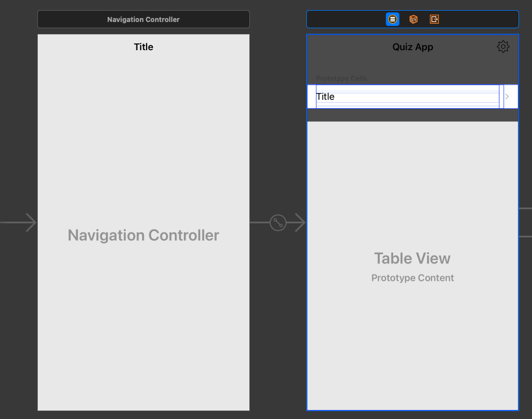Click the Prototype Content text
Screen dimensions: 532x419
[412, 277]
